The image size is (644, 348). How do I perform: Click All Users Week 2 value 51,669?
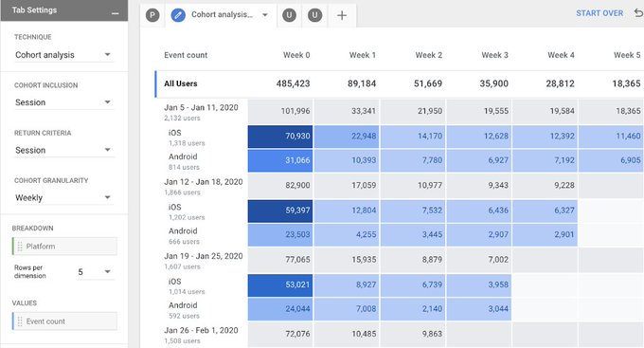click(428, 83)
